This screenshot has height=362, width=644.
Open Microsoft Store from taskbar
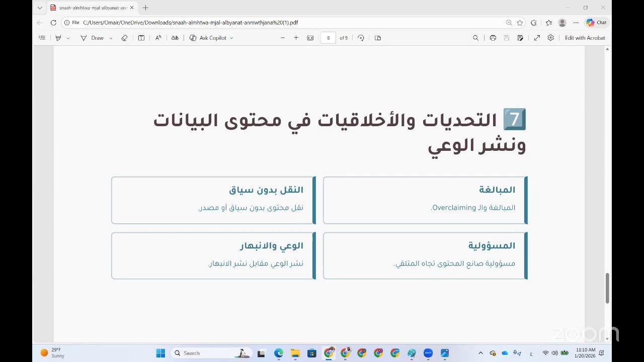311,353
